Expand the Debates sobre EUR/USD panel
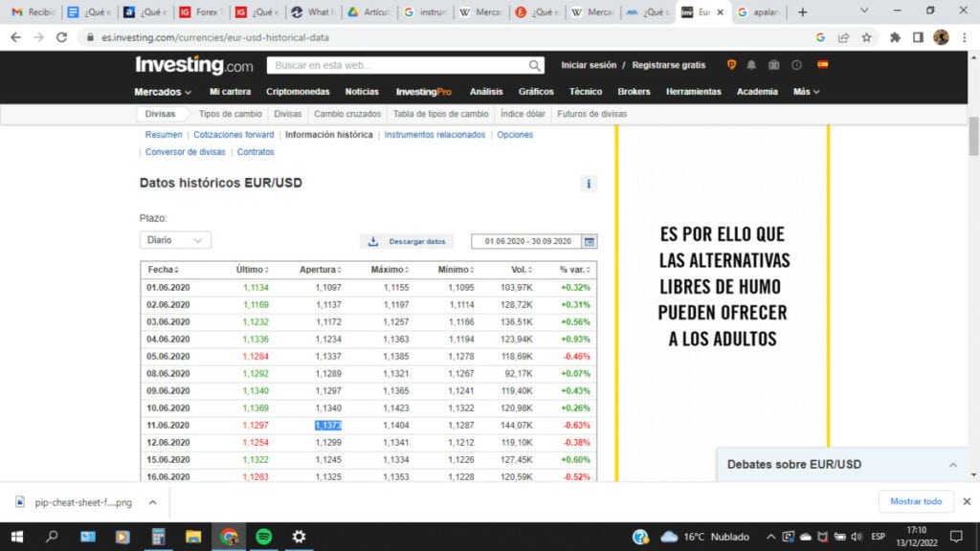Image resolution: width=980 pixels, height=551 pixels. [x=952, y=465]
